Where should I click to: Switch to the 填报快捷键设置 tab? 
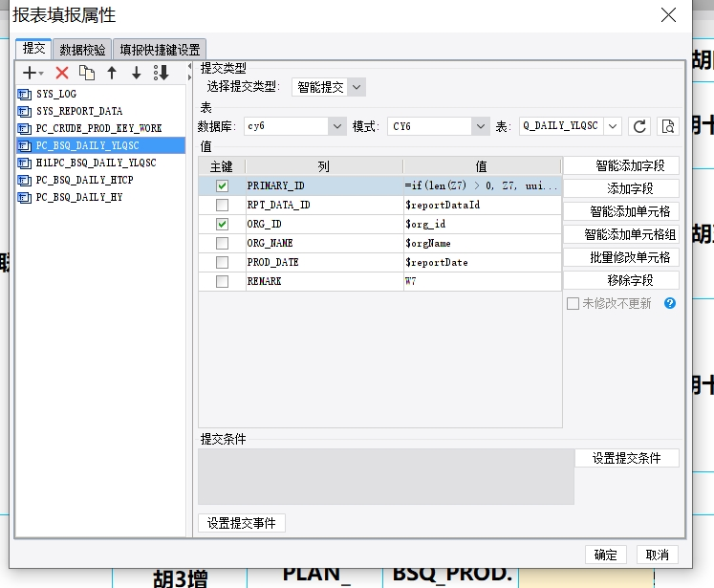click(160, 49)
